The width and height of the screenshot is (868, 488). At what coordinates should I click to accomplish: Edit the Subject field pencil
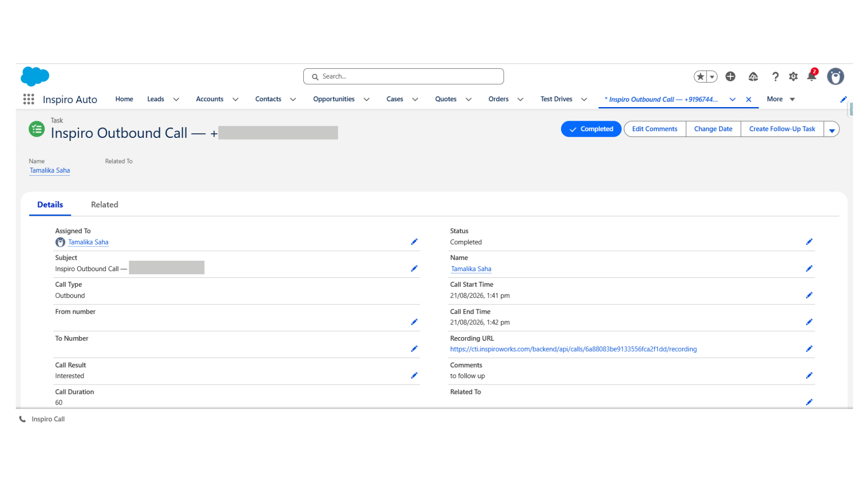tap(414, 268)
